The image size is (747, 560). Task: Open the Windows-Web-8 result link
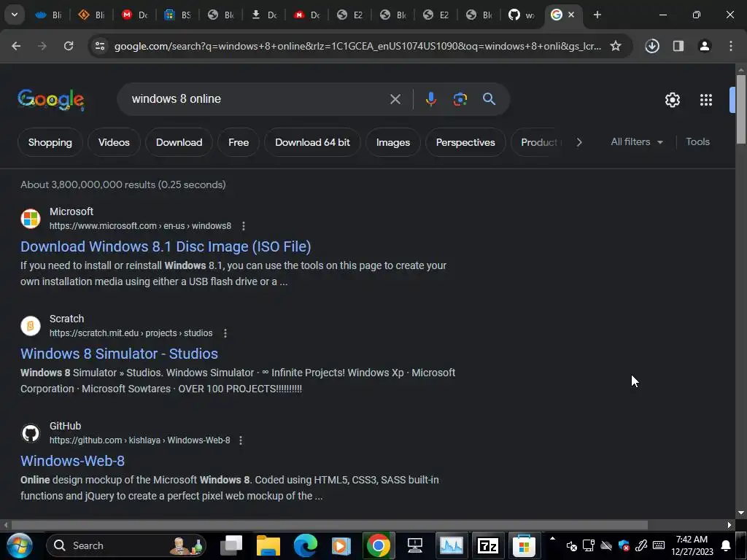coord(72,461)
